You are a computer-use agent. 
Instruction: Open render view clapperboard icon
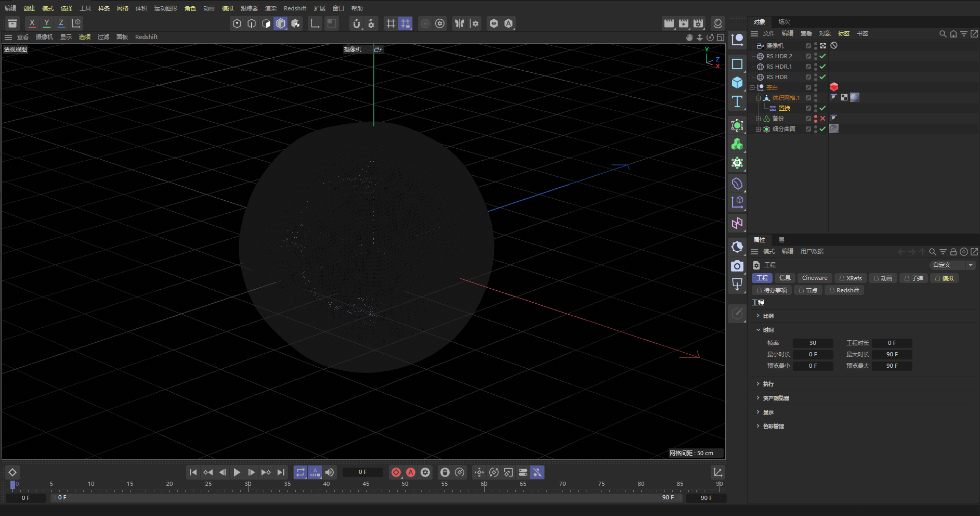(669, 23)
